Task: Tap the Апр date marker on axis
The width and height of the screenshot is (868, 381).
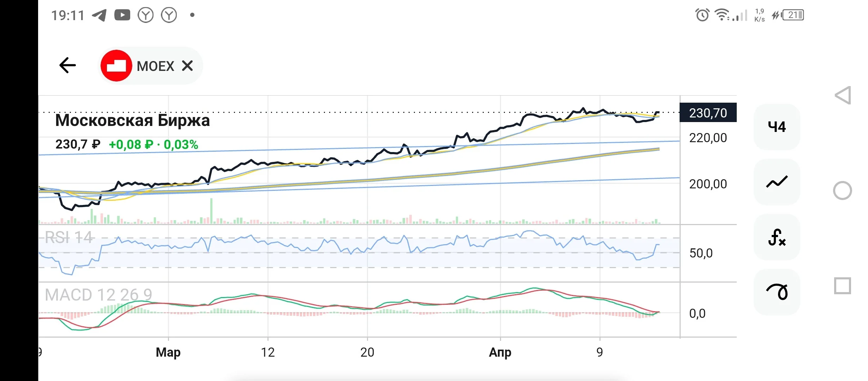Action: pyautogui.click(x=500, y=352)
